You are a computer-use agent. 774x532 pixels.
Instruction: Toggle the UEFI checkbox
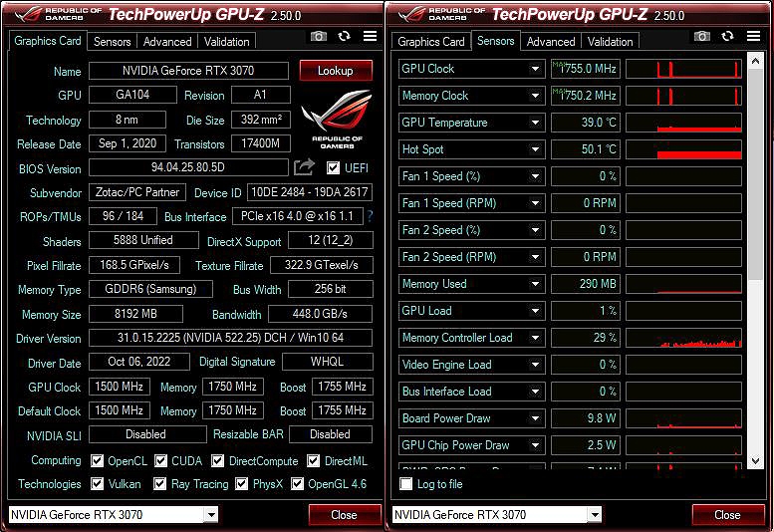point(333,167)
